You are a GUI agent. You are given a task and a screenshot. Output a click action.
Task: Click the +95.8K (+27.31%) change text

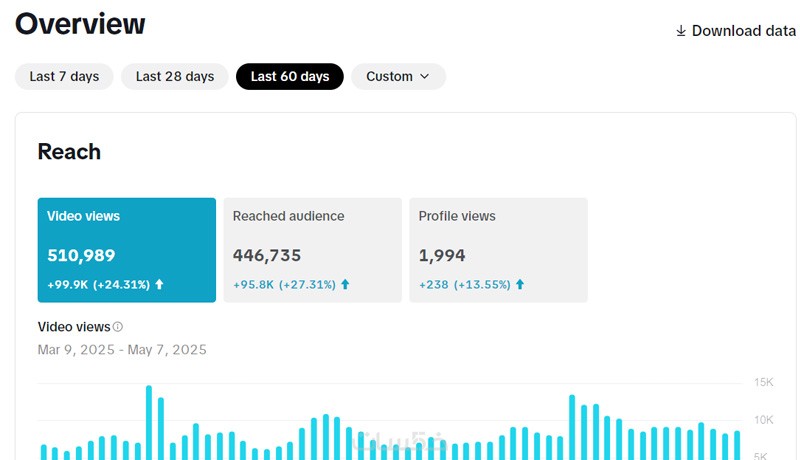(x=284, y=284)
